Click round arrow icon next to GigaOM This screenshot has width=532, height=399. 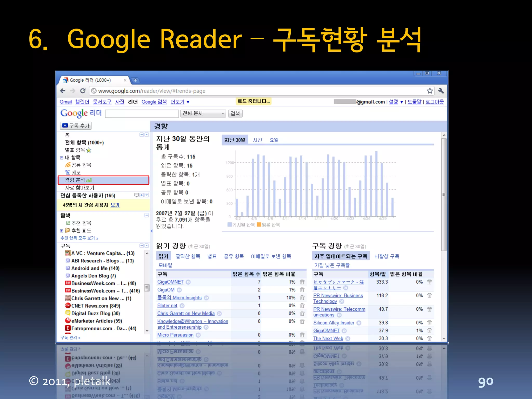(179, 290)
